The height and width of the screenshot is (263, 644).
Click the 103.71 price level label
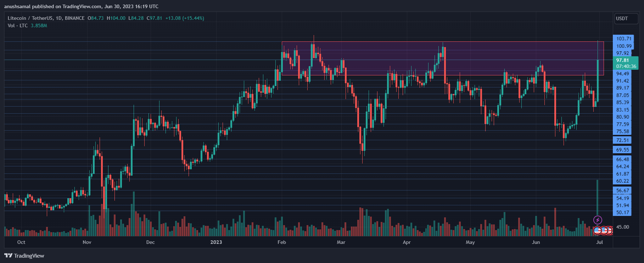[x=624, y=39]
